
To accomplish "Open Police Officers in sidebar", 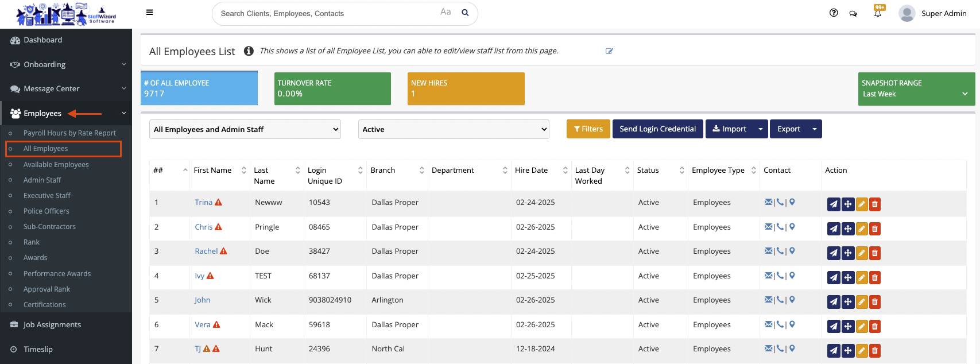I will [x=46, y=211].
